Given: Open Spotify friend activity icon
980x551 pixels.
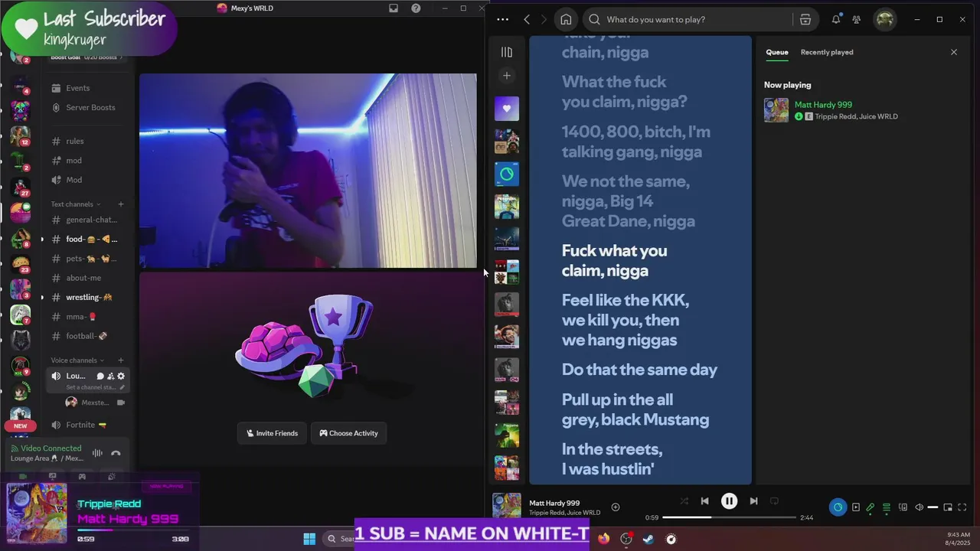Looking at the screenshot, I should tap(857, 19).
